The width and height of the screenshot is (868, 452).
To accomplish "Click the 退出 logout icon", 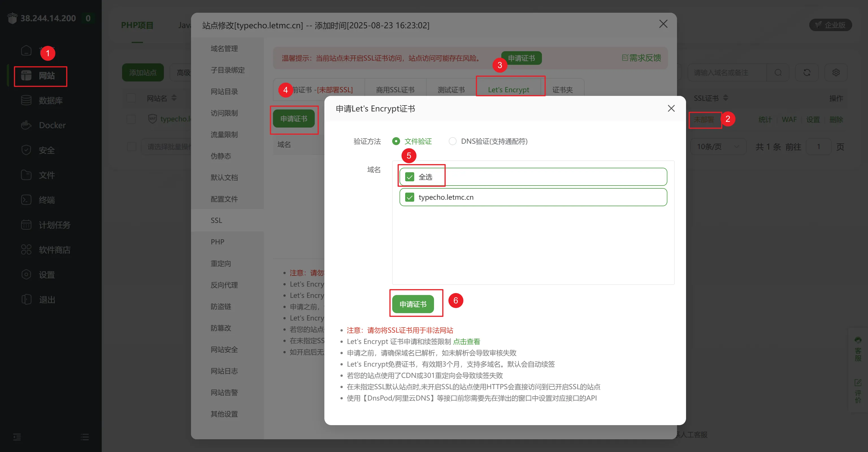I will tap(26, 300).
